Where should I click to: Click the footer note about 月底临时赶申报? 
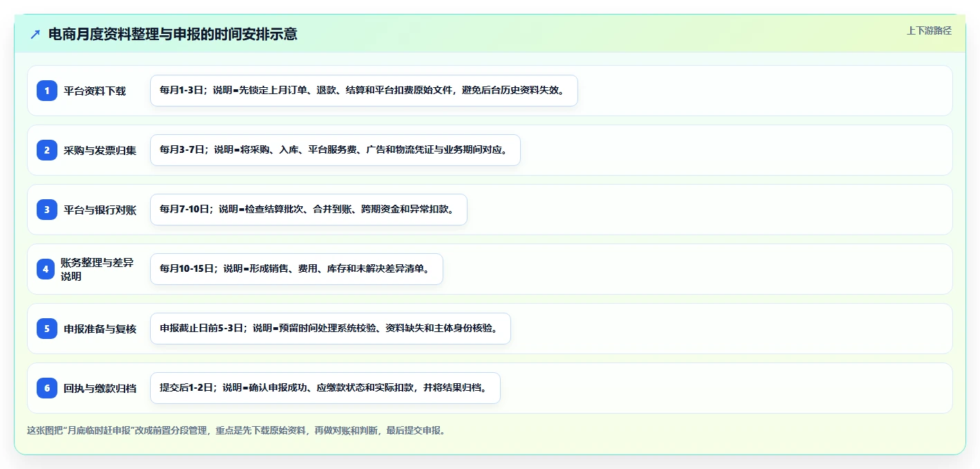237,430
